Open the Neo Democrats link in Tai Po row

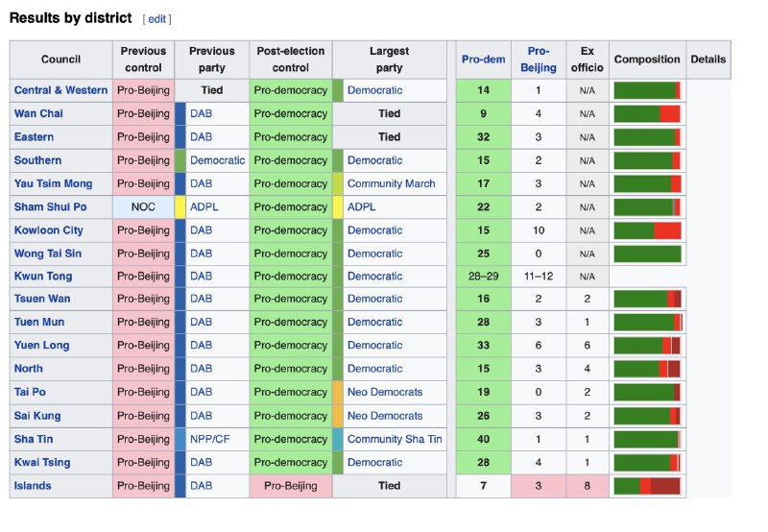(x=384, y=393)
